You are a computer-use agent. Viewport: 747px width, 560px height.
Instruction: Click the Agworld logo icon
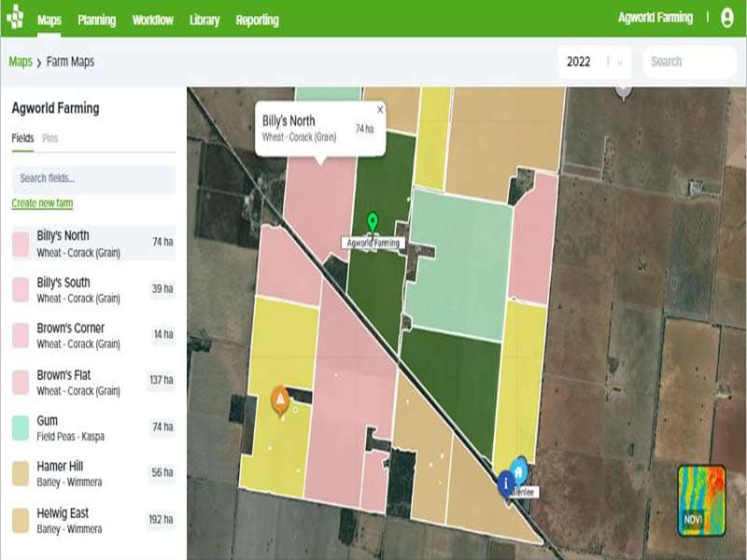click(15, 18)
